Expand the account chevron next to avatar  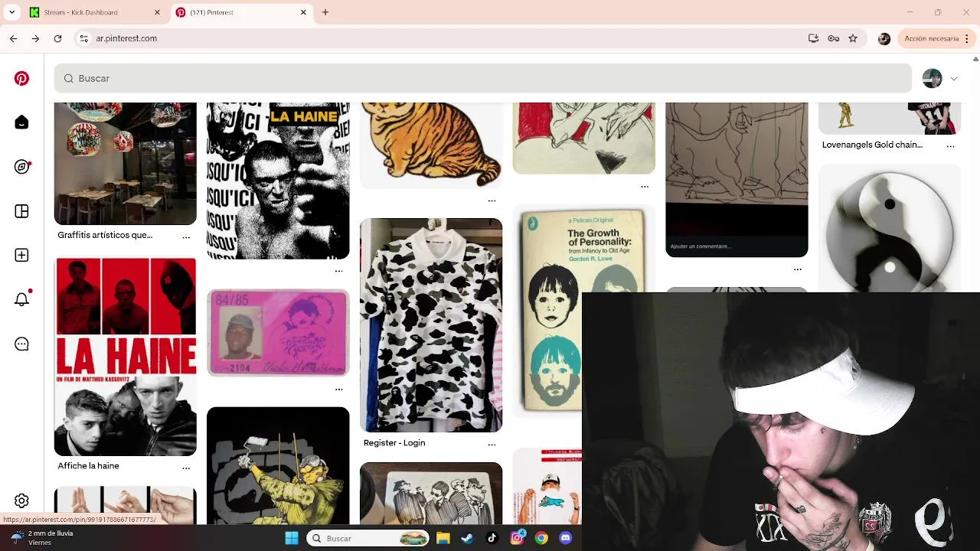[x=953, y=78]
